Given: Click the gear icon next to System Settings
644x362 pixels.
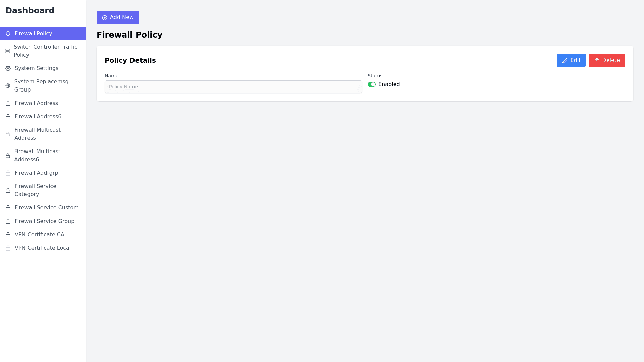Looking at the screenshot, I should click(x=8, y=68).
